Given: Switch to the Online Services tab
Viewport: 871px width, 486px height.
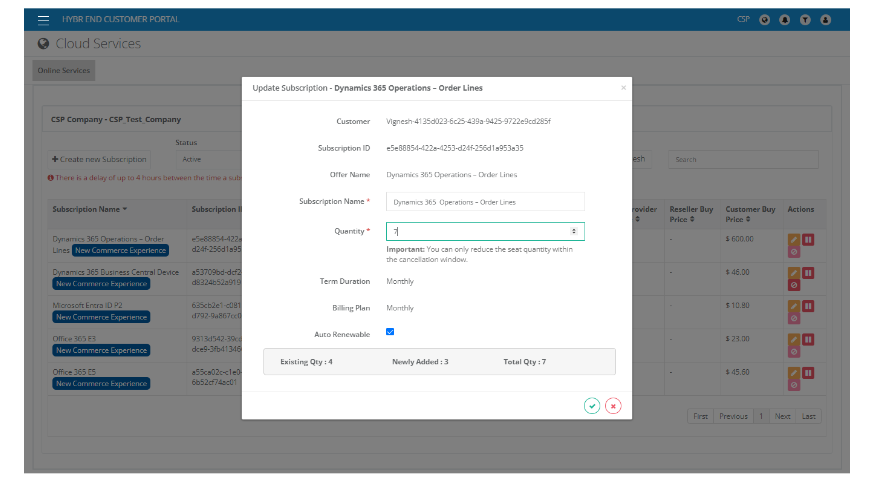Looking at the screenshot, I should click(x=64, y=71).
